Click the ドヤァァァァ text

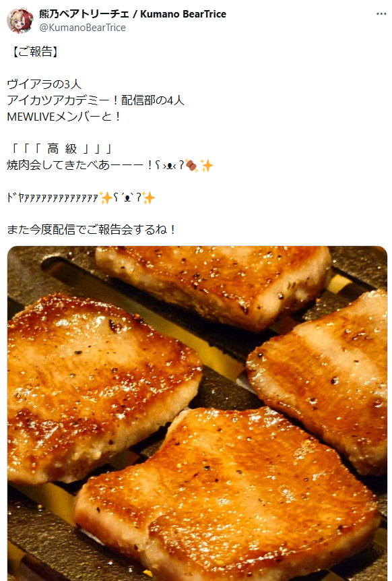pyautogui.click(x=53, y=197)
